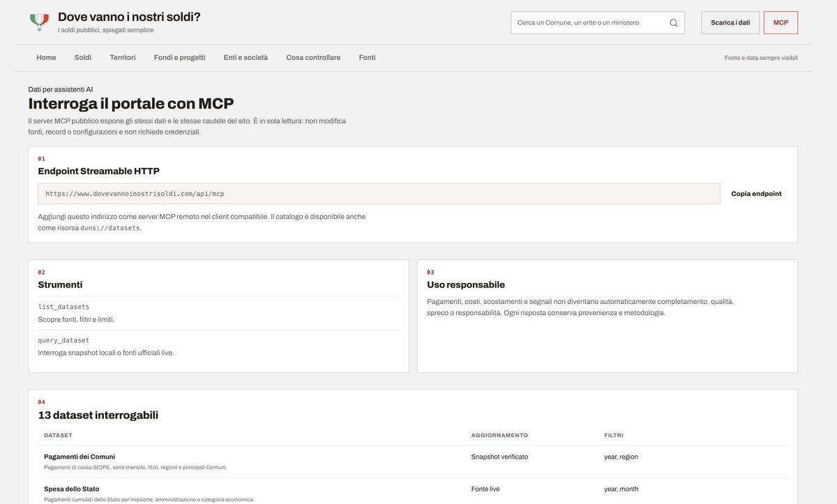Click the list_datasets tool name

[x=63, y=307]
